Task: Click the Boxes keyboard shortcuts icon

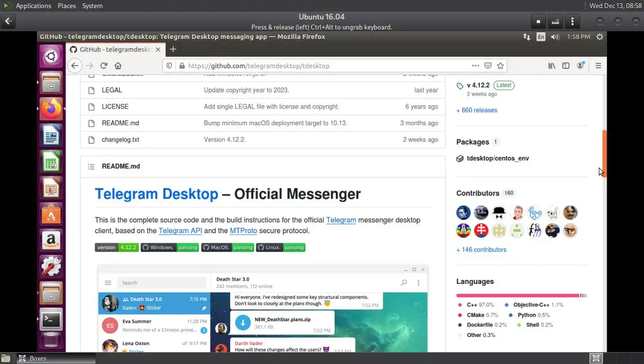Action: click(555, 21)
